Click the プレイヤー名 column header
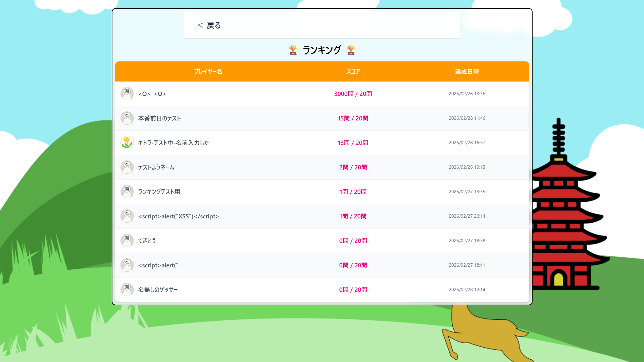Viewport: 644px width, 362px height. (208, 71)
